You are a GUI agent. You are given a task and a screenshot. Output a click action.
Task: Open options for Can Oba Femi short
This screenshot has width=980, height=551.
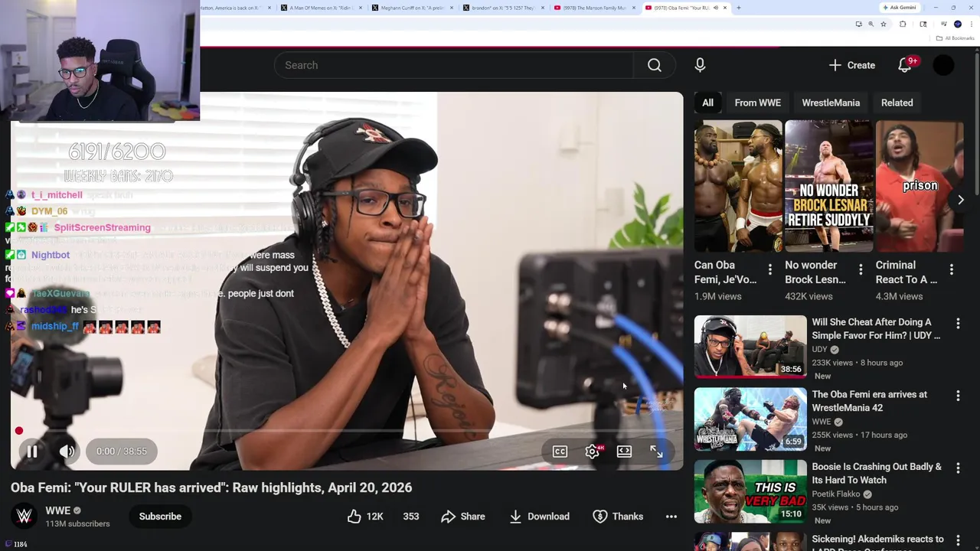point(770,269)
